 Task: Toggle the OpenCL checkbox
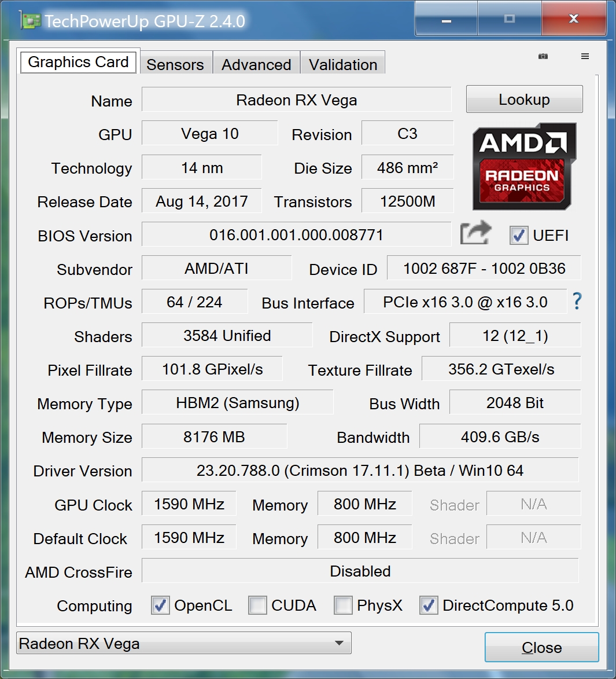pyautogui.click(x=160, y=605)
